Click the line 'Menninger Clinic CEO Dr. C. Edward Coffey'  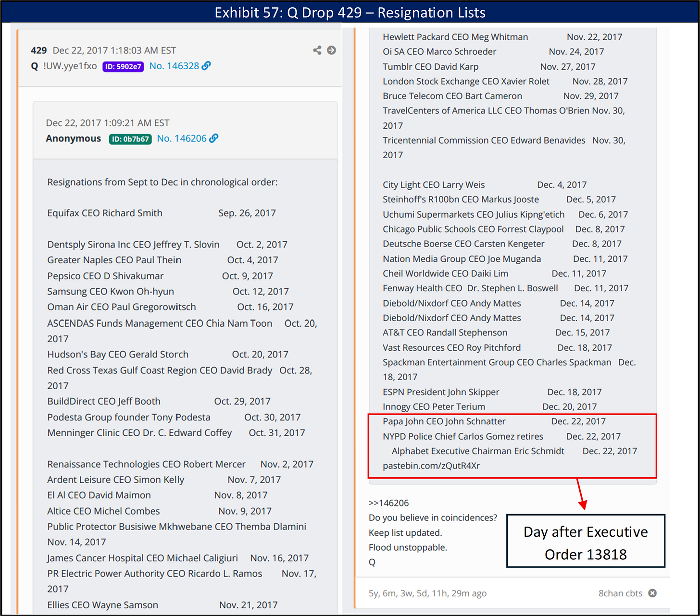pyautogui.click(x=139, y=432)
